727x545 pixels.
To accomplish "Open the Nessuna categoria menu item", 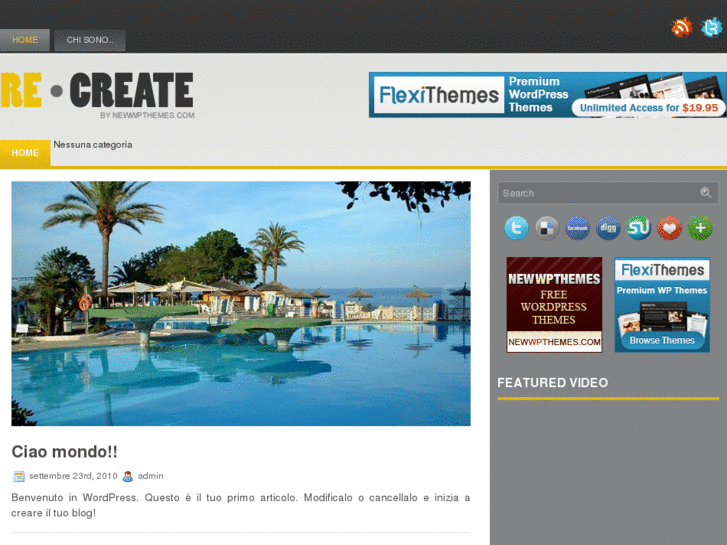I will point(93,145).
